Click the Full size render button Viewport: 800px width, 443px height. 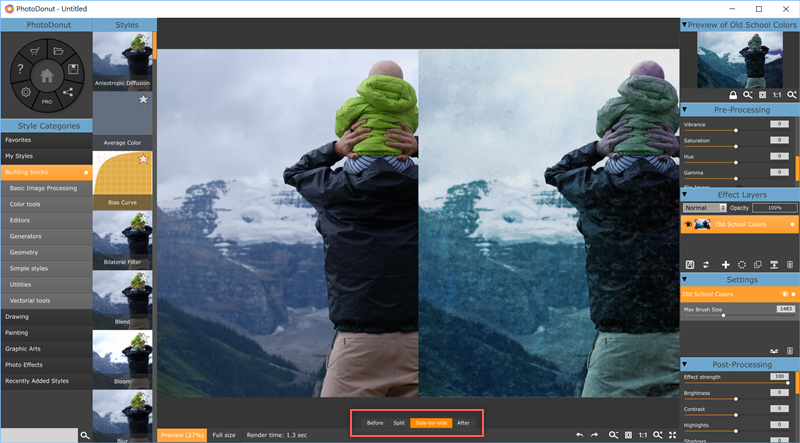pyautogui.click(x=224, y=435)
